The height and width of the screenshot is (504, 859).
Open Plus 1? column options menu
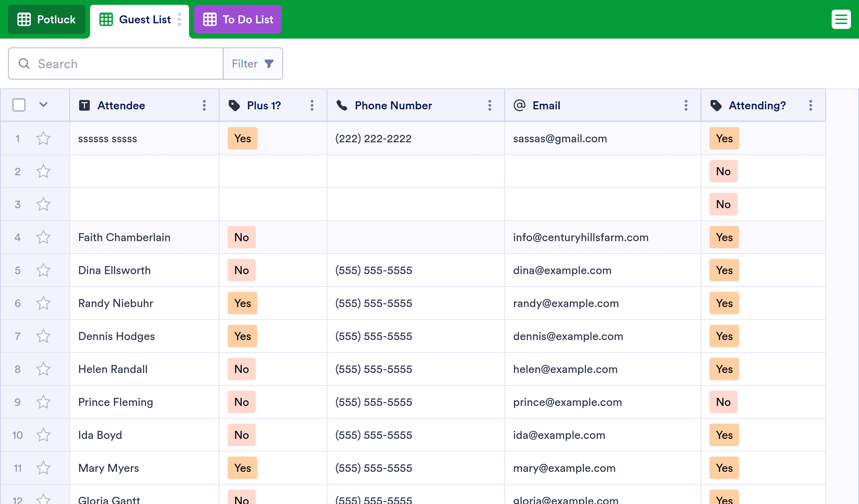point(312,105)
